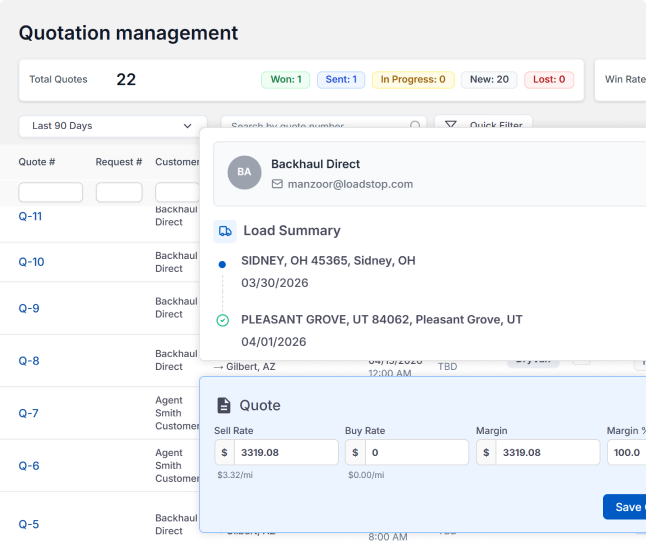Click the Request # column filter input

pos(119,192)
